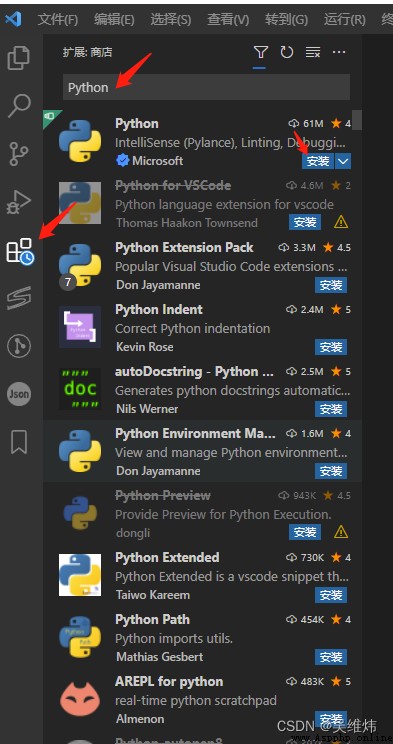This screenshot has width=393, height=744.
Task: Open the Extensions view icon
Action: pos(19,251)
